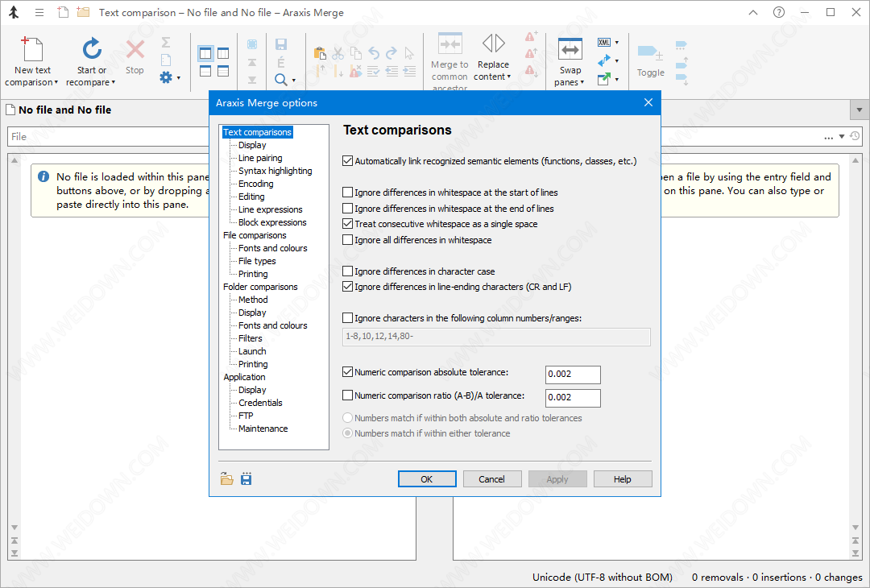Click OK in Araxis Merge options
The height and width of the screenshot is (588, 870).
[427, 478]
